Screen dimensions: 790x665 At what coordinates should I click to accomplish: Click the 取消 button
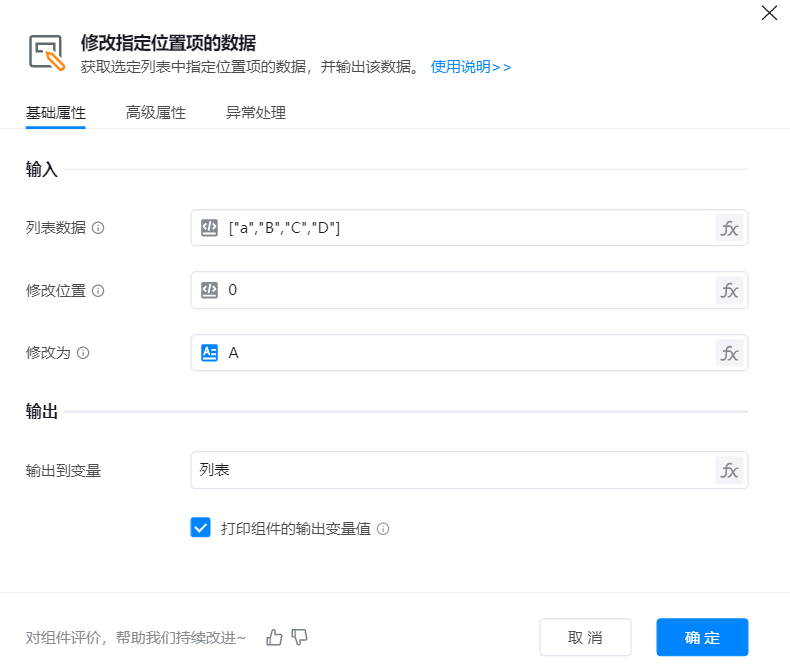coord(585,637)
